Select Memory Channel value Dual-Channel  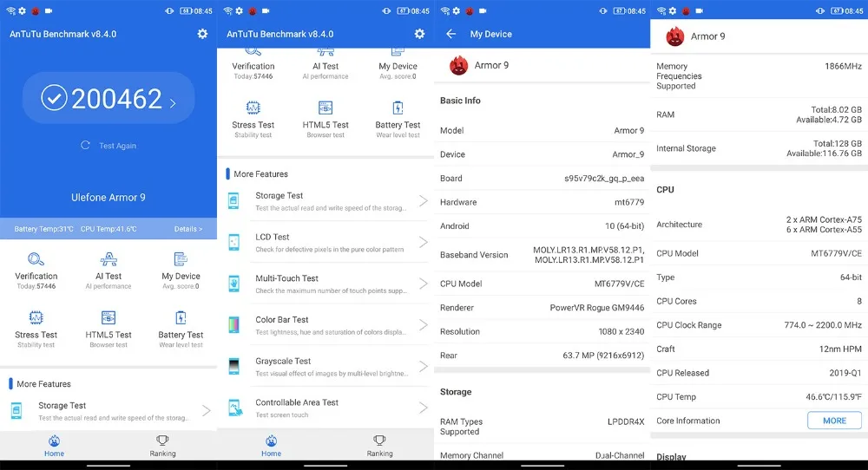tap(620, 455)
